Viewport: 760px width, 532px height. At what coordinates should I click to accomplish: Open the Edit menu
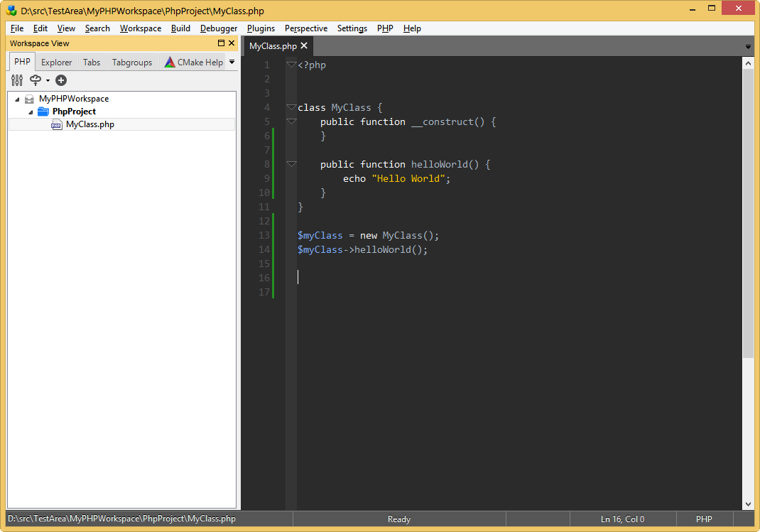40,28
